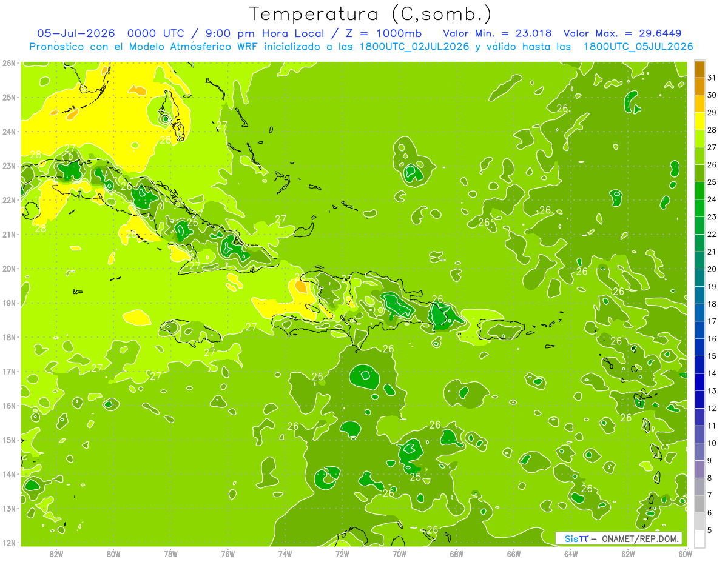Click legend label "15"

712,356
